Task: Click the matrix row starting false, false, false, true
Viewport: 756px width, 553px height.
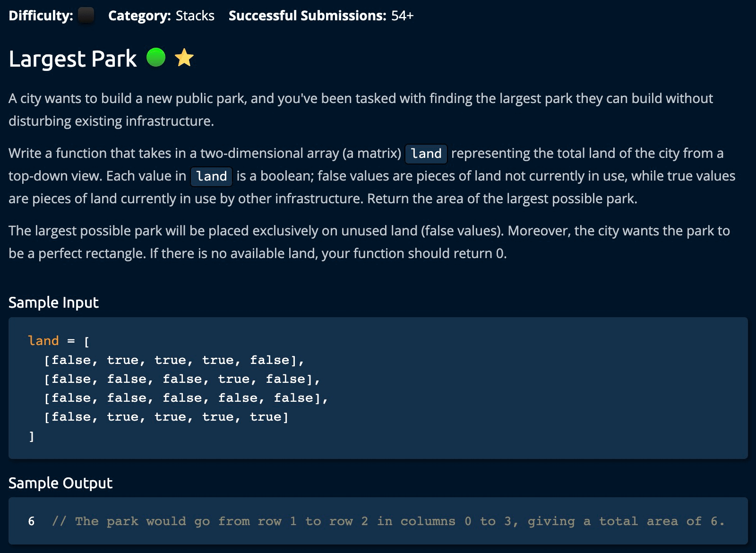Action: (x=182, y=379)
